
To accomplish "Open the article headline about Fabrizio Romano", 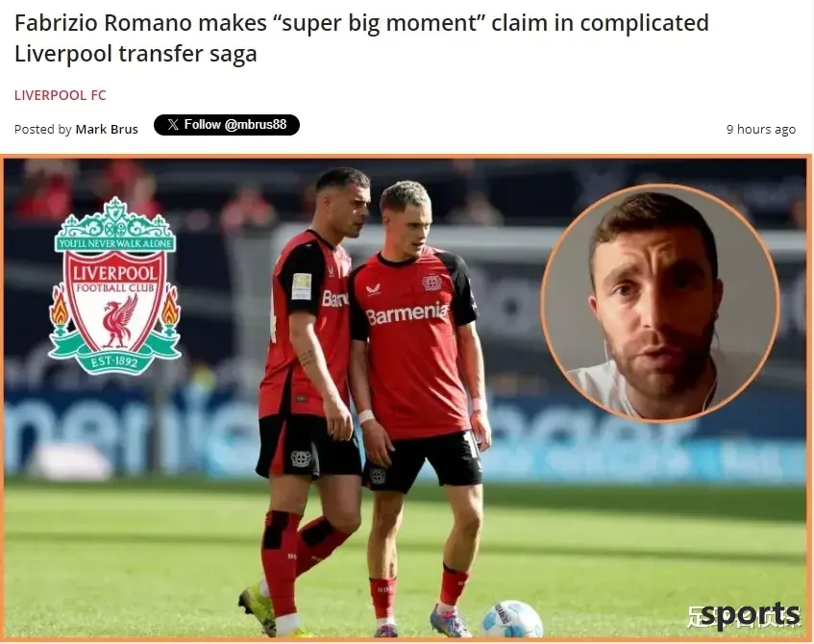I will coord(361,37).
